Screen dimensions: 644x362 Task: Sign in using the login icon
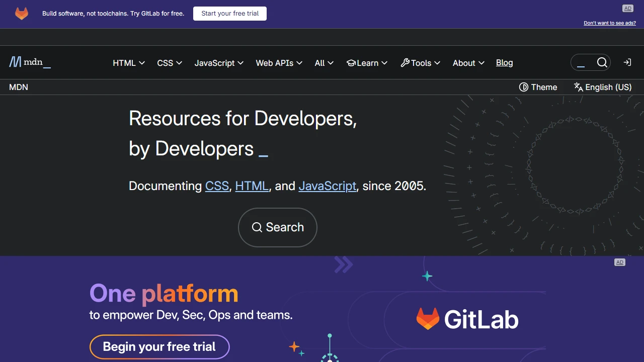click(627, 62)
